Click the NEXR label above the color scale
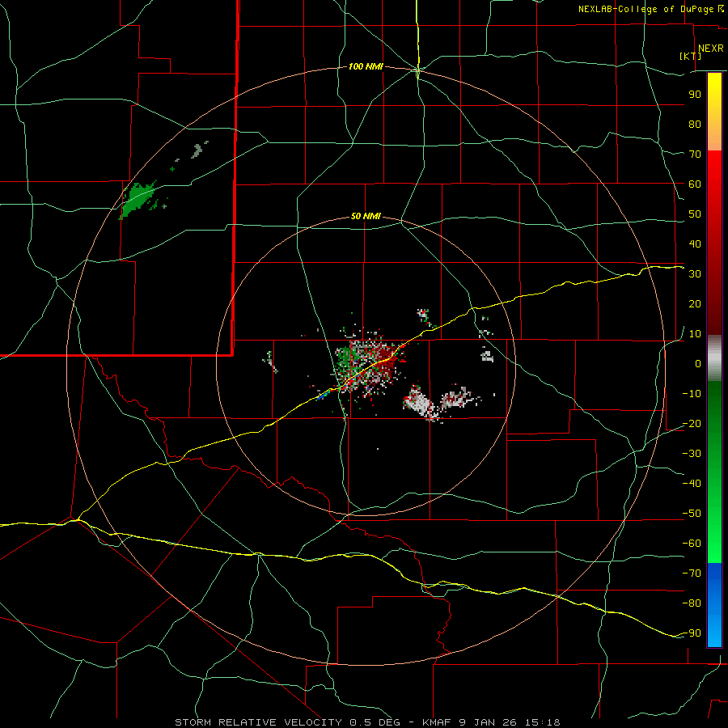 click(710, 49)
